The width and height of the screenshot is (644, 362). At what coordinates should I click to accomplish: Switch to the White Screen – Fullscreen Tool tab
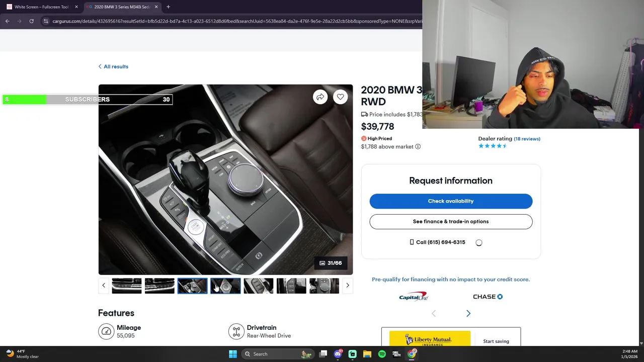42,7
